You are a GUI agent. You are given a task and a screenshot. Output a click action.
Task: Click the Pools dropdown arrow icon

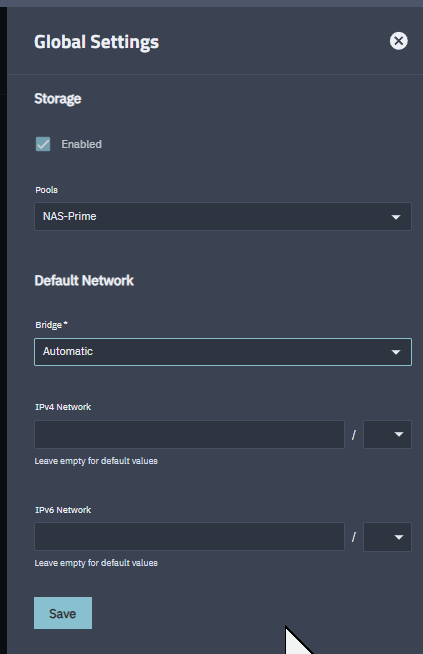[395, 217]
